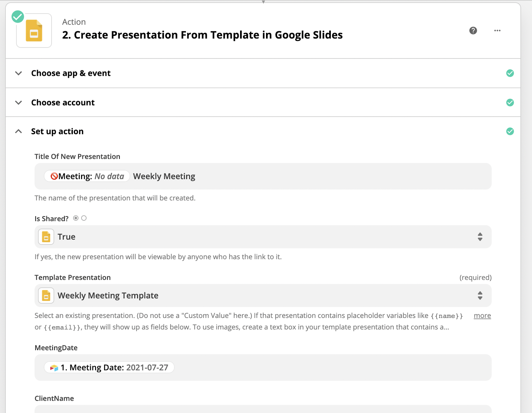Image resolution: width=532 pixels, height=413 pixels.
Task: Open the Is Shared True dropdown
Action: 263,237
